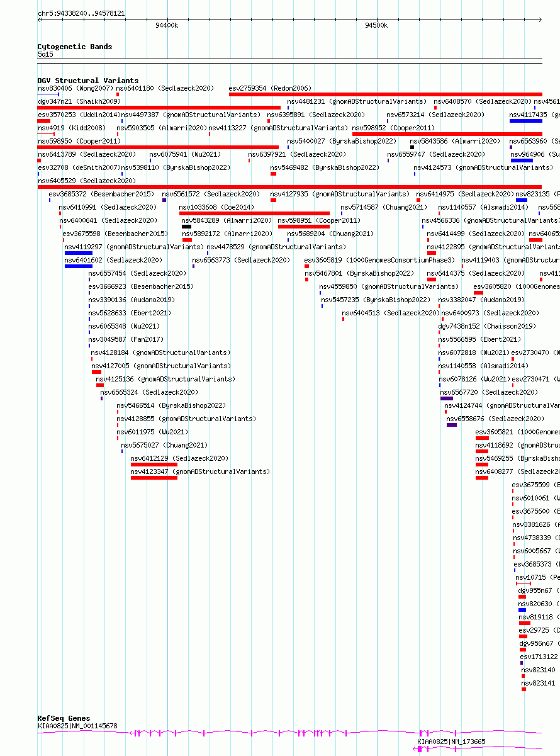Image resolution: width=560 pixels, height=756 pixels.
Task: Click label nsv5466514 (ByrskaBishop2022)
Action: [171, 405]
